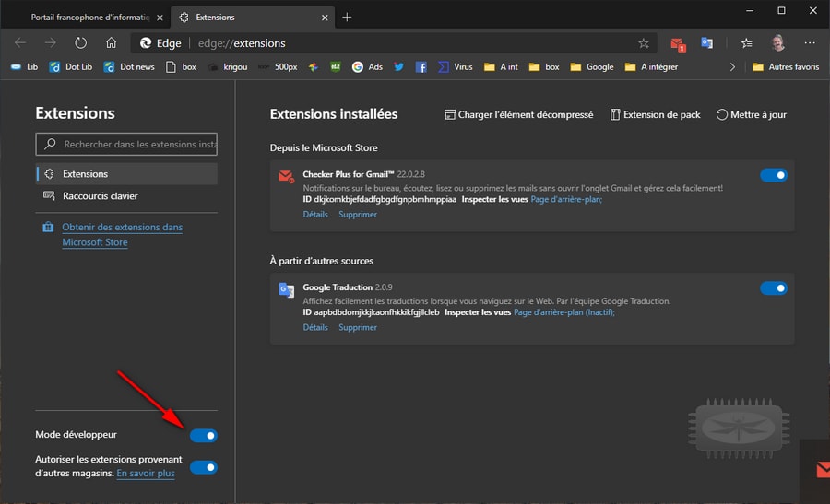The width and height of the screenshot is (830, 504).
Task: Expand the bookmarks overflow chevron
Action: [x=732, y=66]
